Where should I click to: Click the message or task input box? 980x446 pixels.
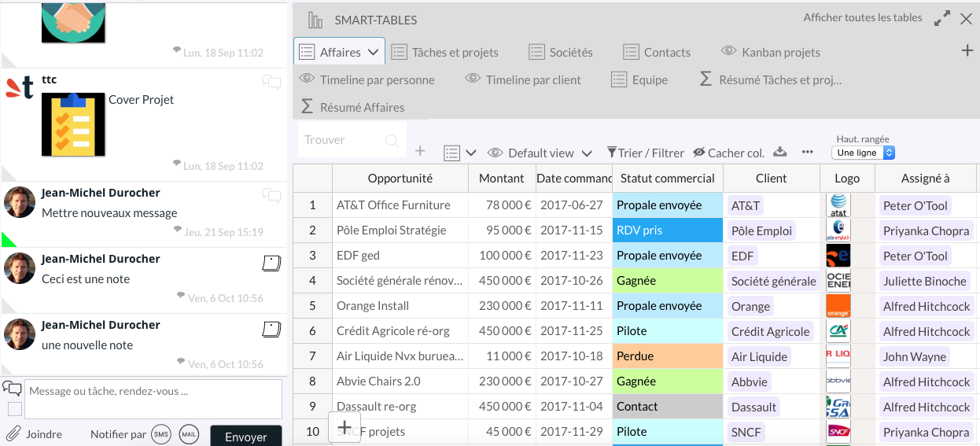click(153, 399)
